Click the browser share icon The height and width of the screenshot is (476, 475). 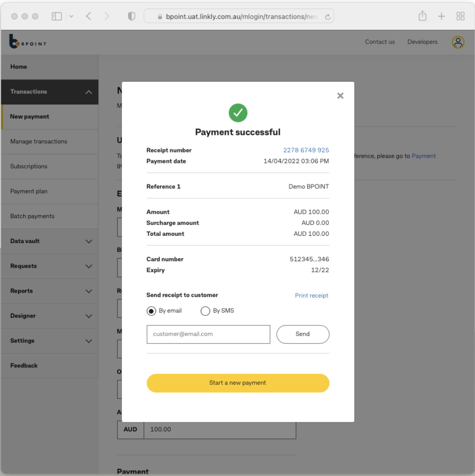click(422, 16)
